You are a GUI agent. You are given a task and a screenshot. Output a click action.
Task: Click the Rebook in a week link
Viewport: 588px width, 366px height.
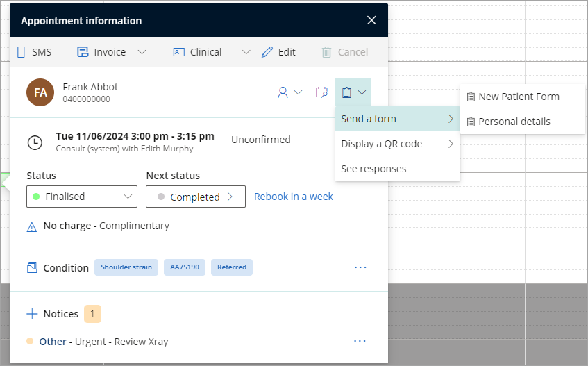(294, 197)
